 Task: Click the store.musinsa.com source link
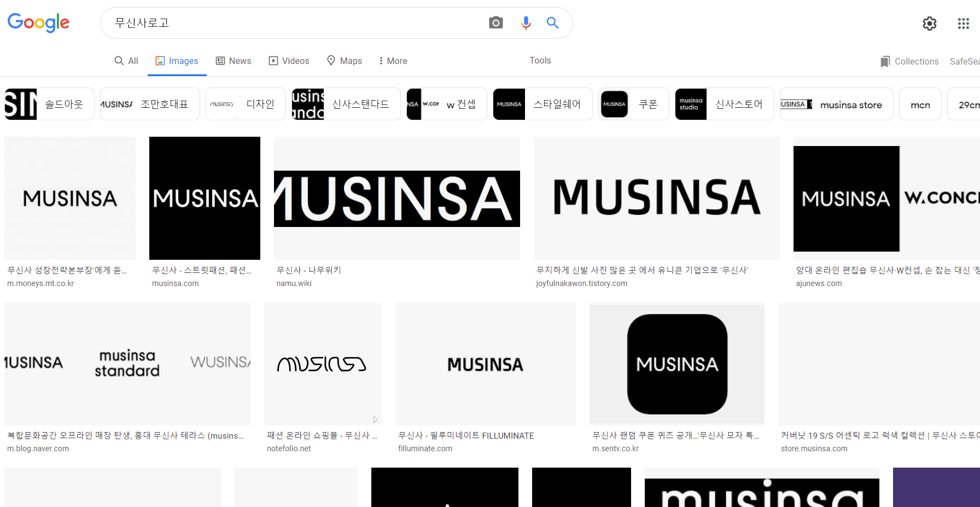(814, 448)
